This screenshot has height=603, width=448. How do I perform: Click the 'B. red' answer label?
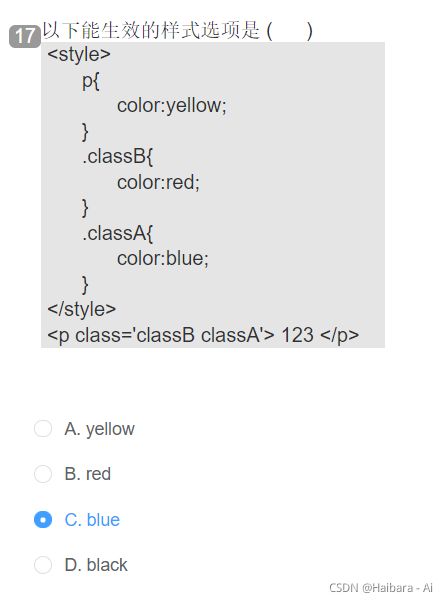(x=88, y=474)
